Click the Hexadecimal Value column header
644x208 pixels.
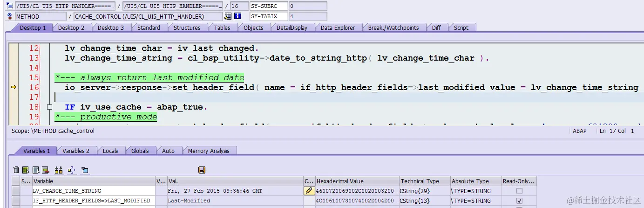(x=357, y=181)
